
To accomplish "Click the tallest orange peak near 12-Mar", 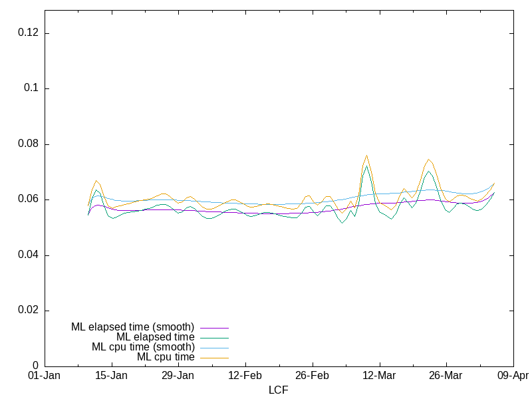I will pos(366,156).
